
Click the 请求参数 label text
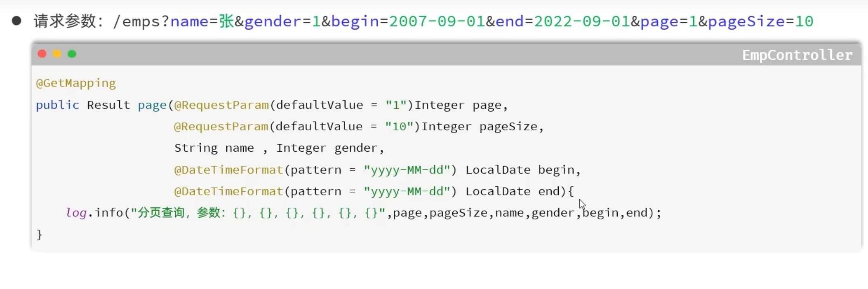[65, 21]
